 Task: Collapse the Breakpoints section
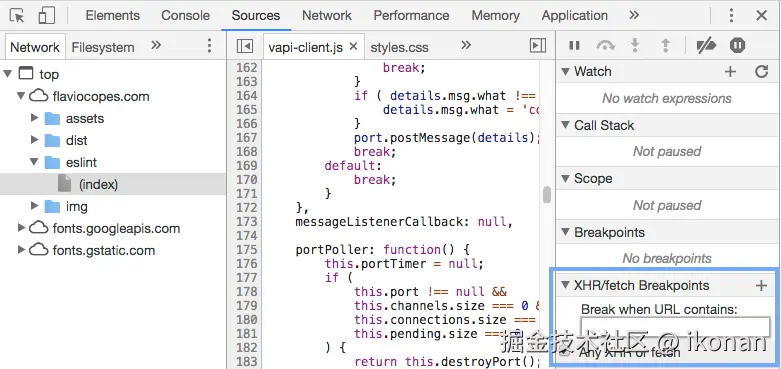(x=565, y=232)
